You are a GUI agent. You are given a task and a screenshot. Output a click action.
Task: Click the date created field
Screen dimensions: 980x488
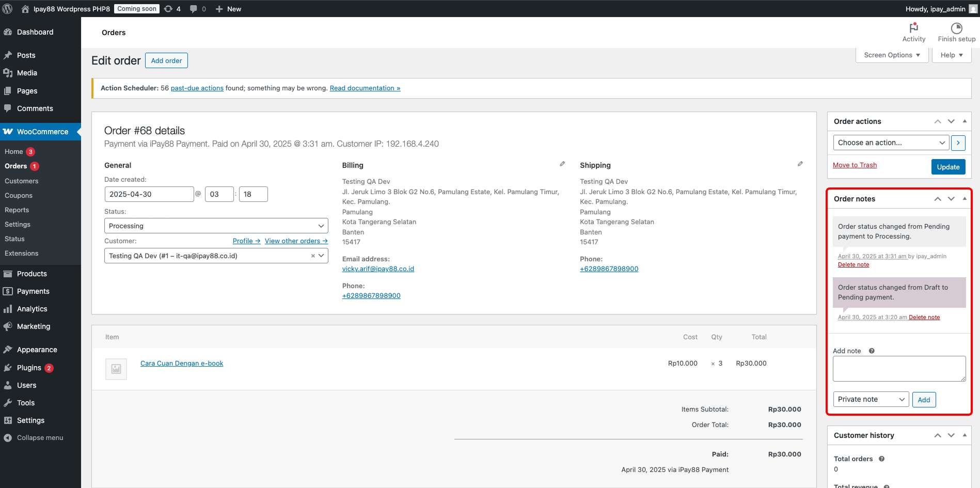(x=149, y=194)
